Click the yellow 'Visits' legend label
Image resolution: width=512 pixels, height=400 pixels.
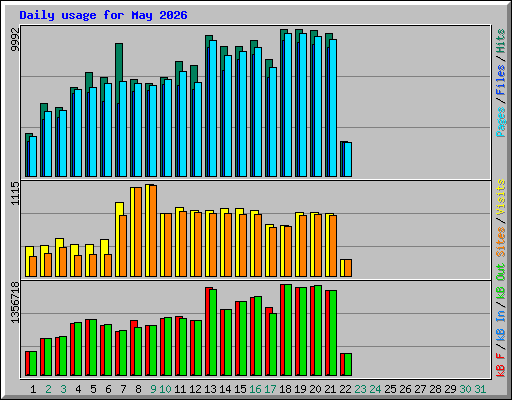click(501, 198)
